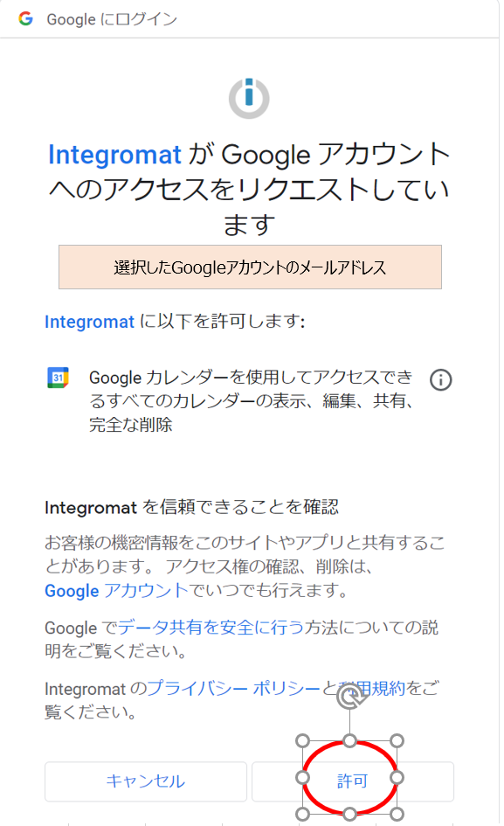The height and width of the screenshot is (826, 504).
Task: Select the left-middle handle of red ellipse
Action: coord(302,778)
